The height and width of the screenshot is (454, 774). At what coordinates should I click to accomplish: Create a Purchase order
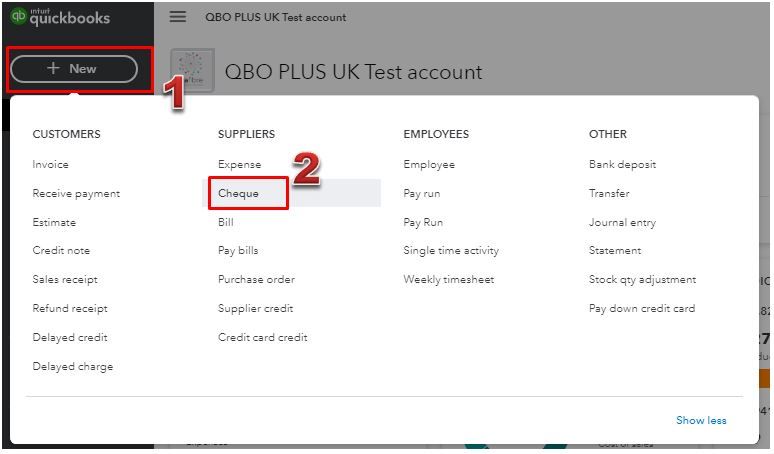click(x=256, y=279)
